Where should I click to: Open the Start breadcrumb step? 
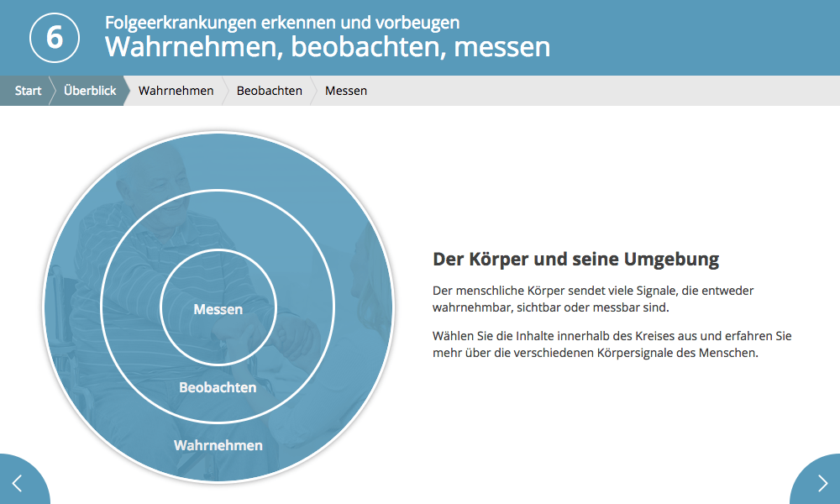(28, 91)
